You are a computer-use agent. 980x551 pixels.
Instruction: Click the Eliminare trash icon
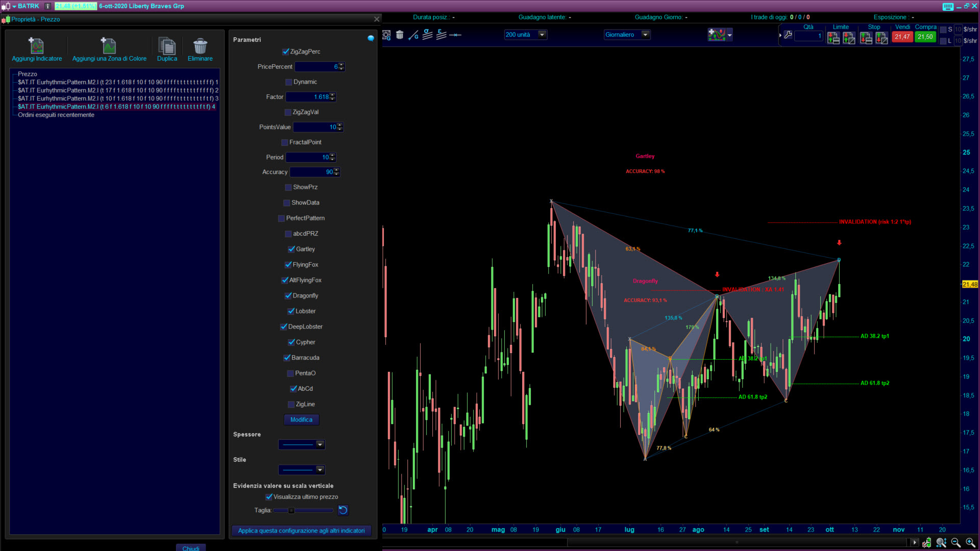click(200, 46)
